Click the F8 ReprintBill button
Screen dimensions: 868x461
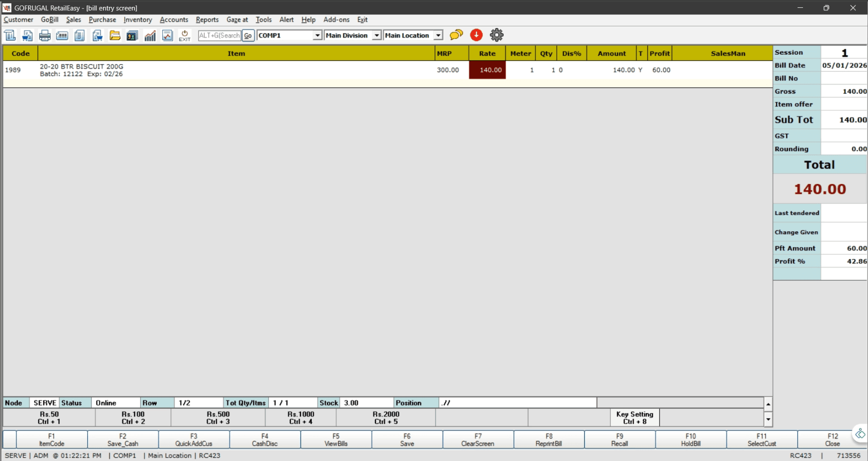click(x=549, y=440)
